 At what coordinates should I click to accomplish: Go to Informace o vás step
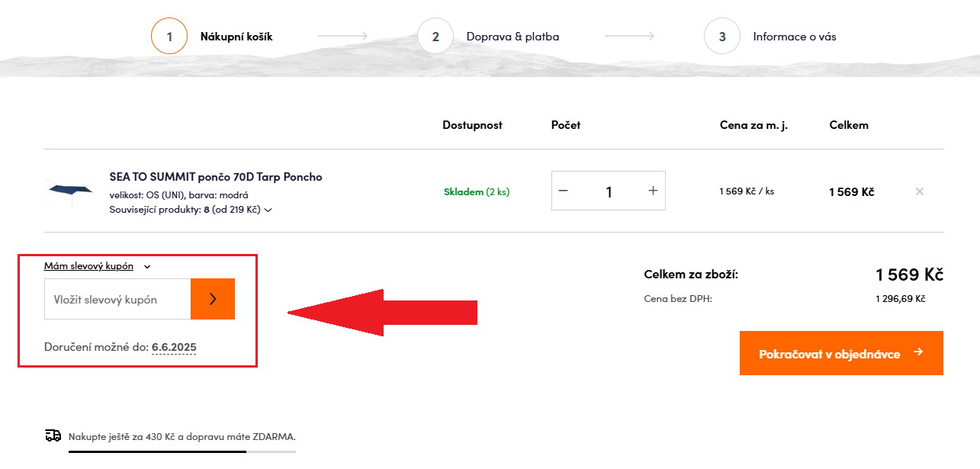(795, 36)
